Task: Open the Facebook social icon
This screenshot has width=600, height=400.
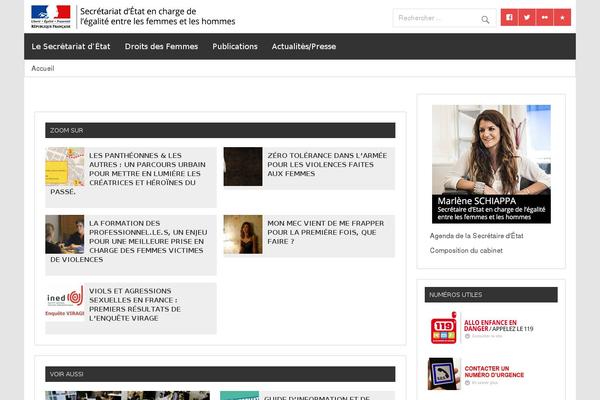Action: click(x=509, y=18)
